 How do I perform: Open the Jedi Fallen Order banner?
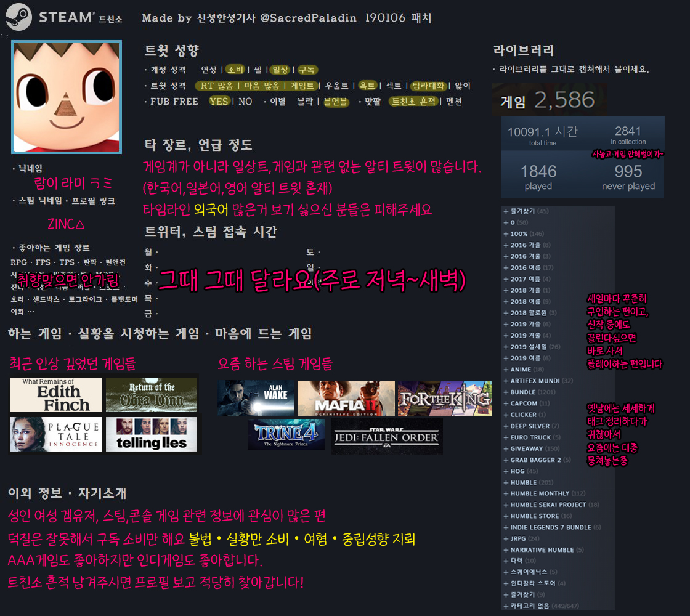coord(387,437)
